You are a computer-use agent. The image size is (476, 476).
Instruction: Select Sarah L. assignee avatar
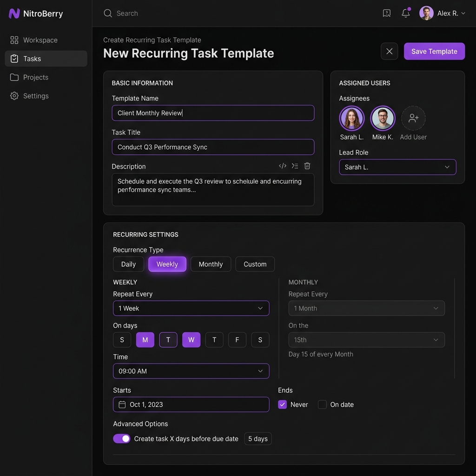click(351, 118)
